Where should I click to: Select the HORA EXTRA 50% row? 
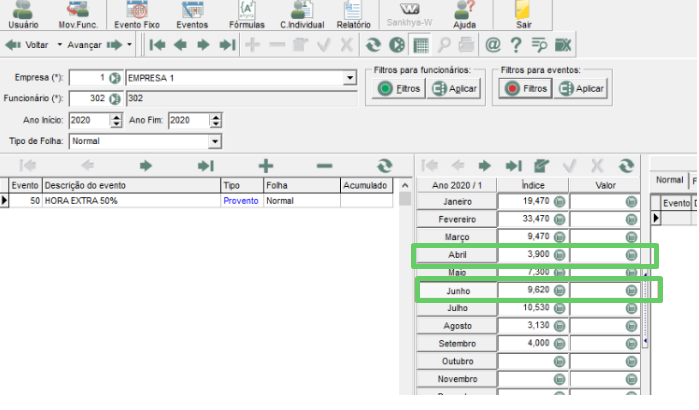[196, 201]
